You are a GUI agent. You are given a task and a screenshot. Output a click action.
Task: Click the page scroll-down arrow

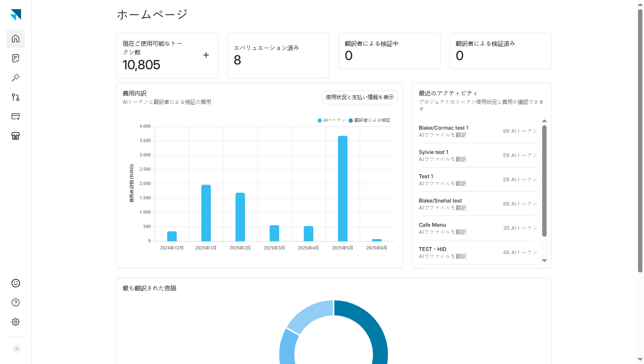pyautogui.click(x=640, y=360)
